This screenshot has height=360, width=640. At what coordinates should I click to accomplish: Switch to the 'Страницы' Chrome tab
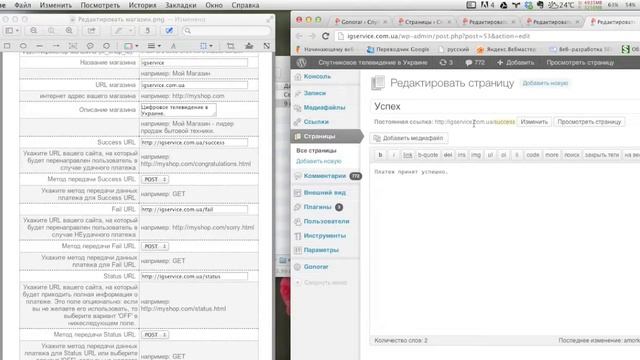(423, 22)
